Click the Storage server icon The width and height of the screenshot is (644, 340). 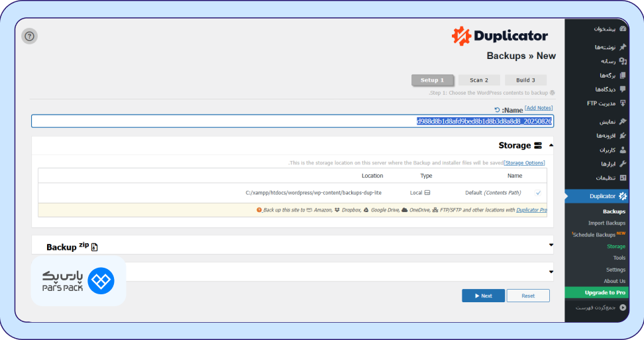537,145
